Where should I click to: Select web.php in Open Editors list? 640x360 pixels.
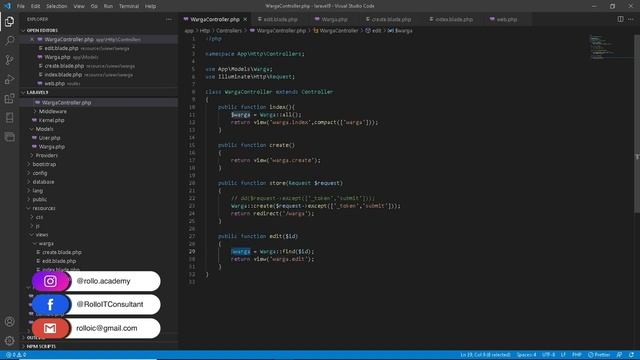point(54,84)
